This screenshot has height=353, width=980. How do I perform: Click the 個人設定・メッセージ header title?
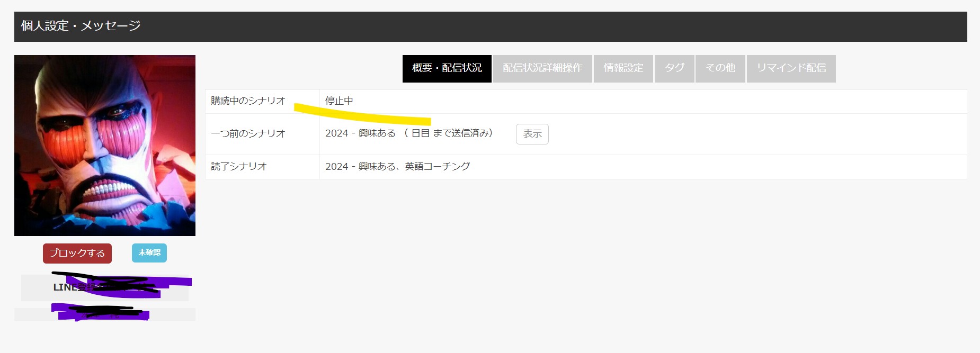pyautogui.click(x=81, y=25)
